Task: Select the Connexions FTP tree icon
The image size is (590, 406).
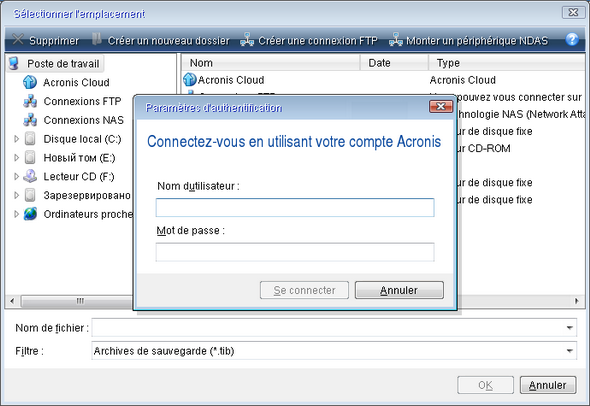Action: [30, 101]
